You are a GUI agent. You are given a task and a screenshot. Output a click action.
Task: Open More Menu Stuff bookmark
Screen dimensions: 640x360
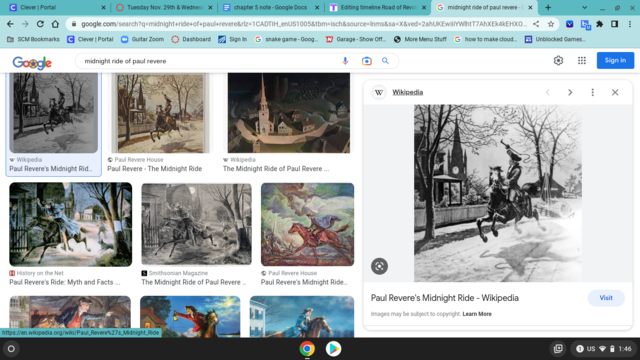pos(420,39)
